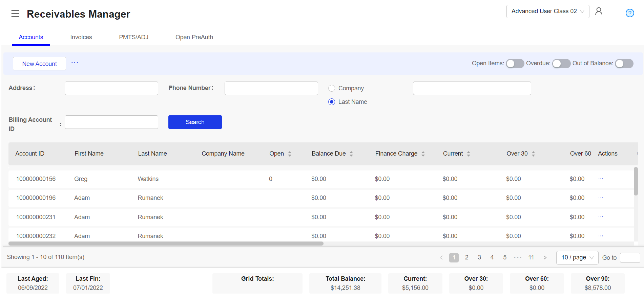Open the user profile icon

click(x=599, y=11)
